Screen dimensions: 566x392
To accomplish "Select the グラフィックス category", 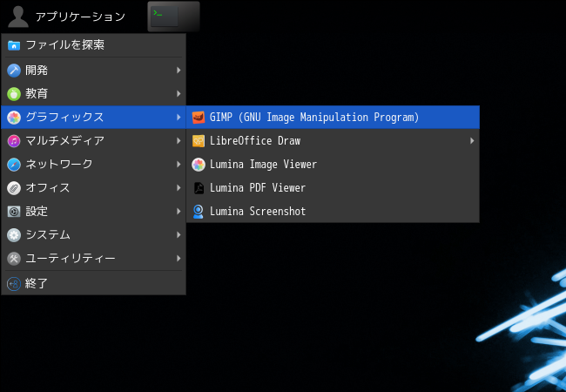I will point(93,118).
